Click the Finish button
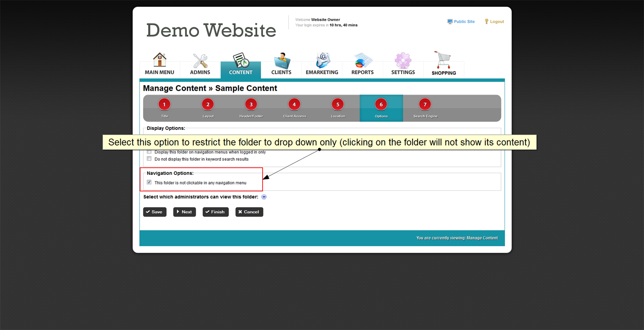 [215, 212]
